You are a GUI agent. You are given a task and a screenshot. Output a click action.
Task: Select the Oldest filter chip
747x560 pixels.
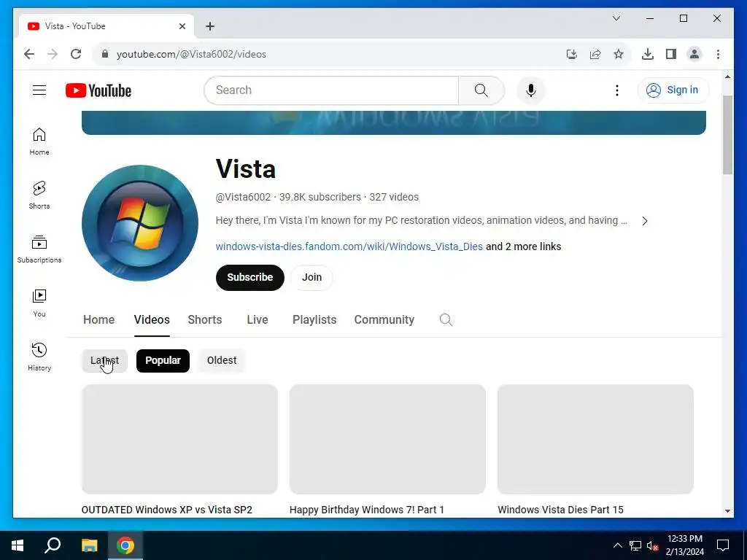coord(222,360)
